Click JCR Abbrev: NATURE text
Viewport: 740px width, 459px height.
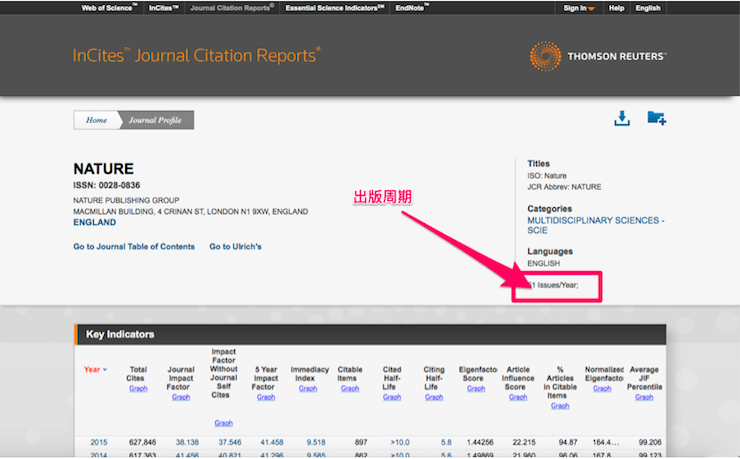coord(564,187)
